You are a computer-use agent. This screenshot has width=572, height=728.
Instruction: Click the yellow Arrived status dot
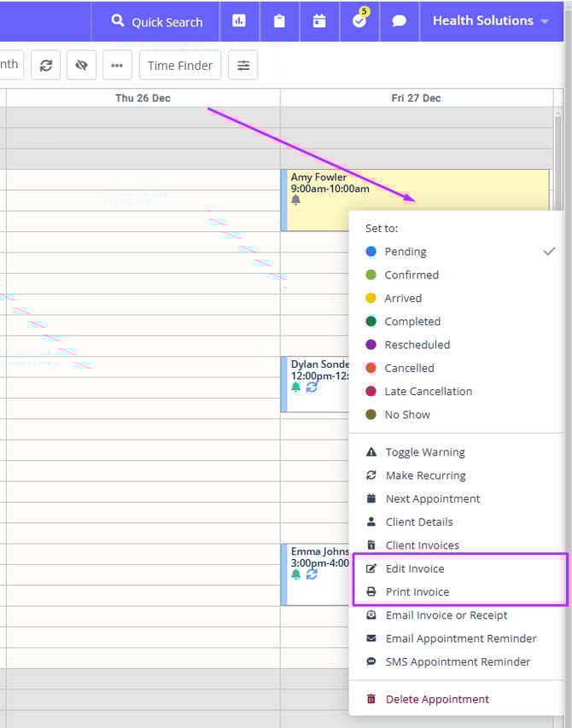371,298
